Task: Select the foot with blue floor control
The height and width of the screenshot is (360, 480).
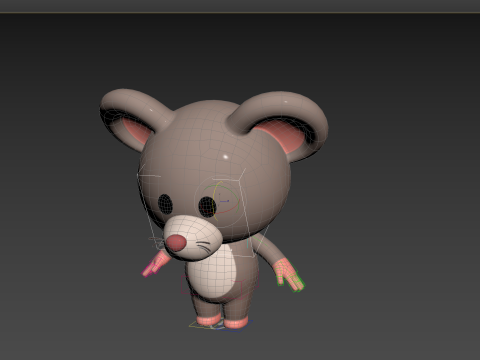Action: tap(236, 323)
